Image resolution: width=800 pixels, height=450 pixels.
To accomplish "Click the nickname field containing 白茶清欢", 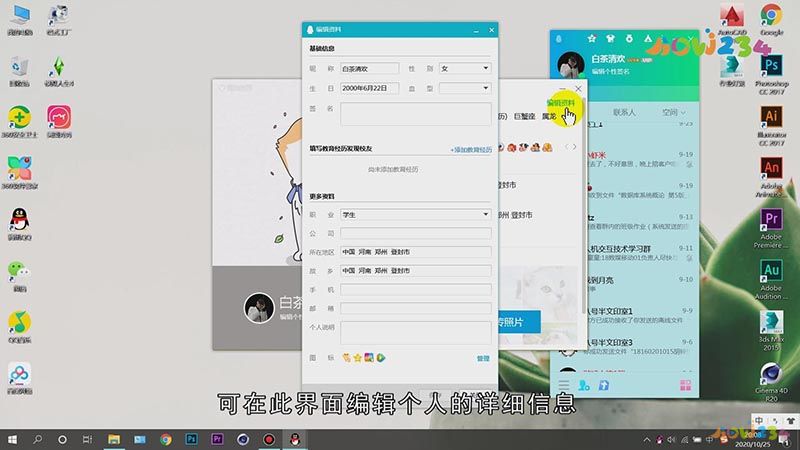I will (x=369, y=68).
